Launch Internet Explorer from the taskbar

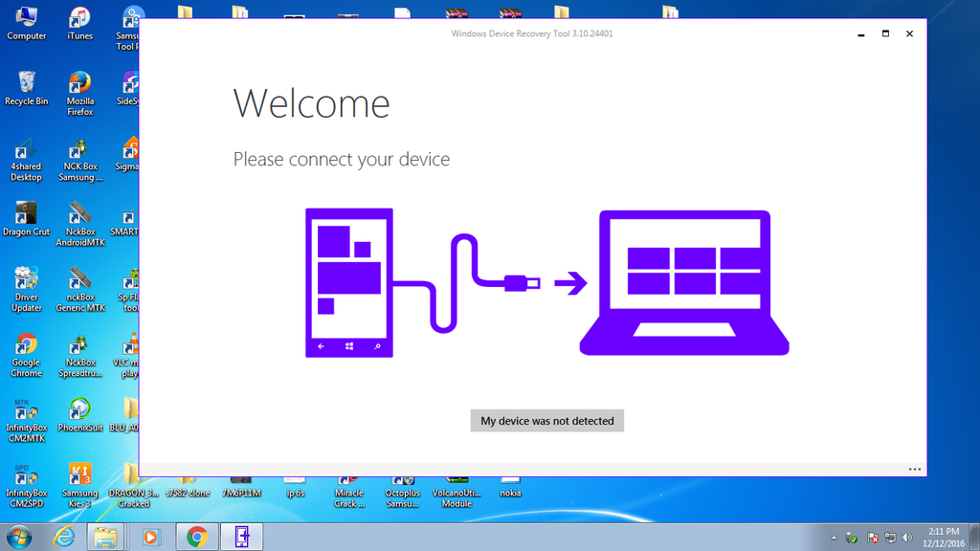tap(64, 537)
